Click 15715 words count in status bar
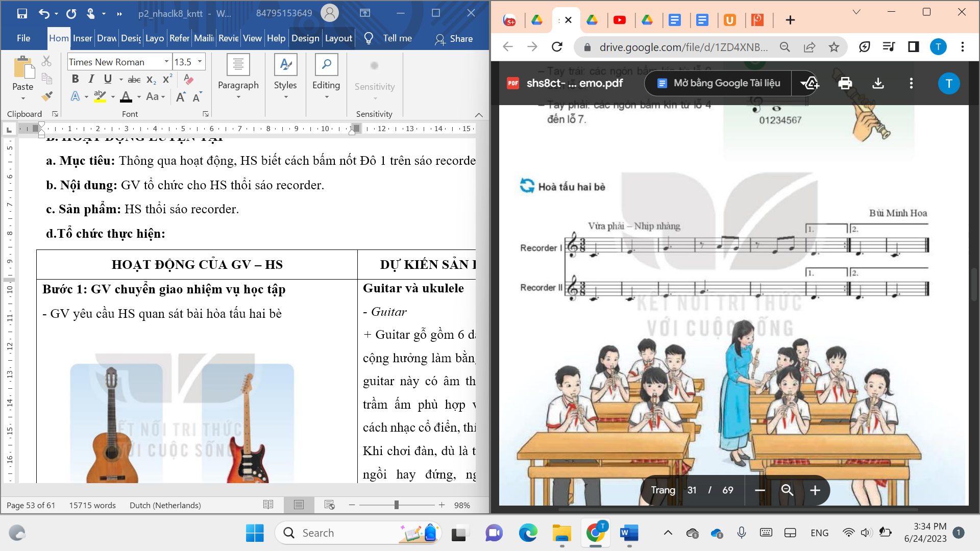This screenshot has width=980, height=551. coord(92,505)
